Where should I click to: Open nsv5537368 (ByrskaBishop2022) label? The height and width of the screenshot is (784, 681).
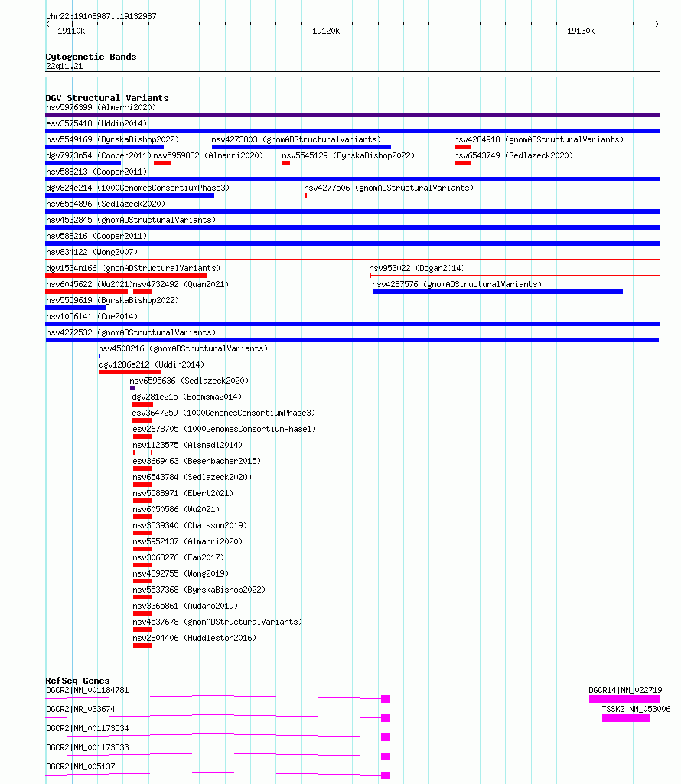pyautogui.click(x=199, y=590)
